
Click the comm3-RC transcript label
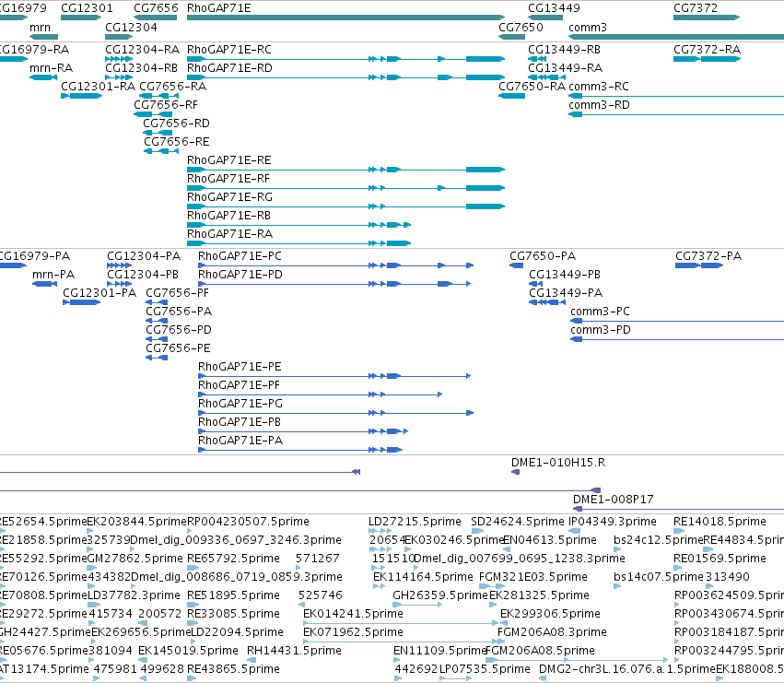[599, 87]
